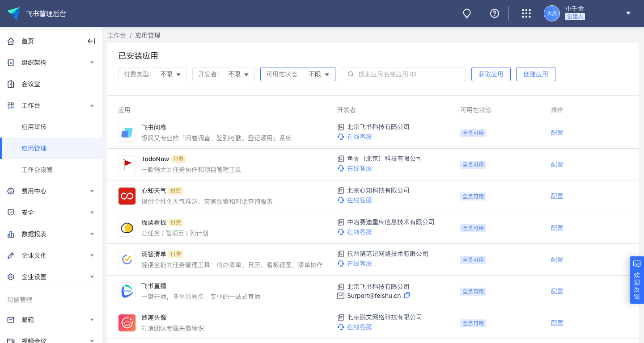Click 配置 for 飞书问卷

pos(557,133)
